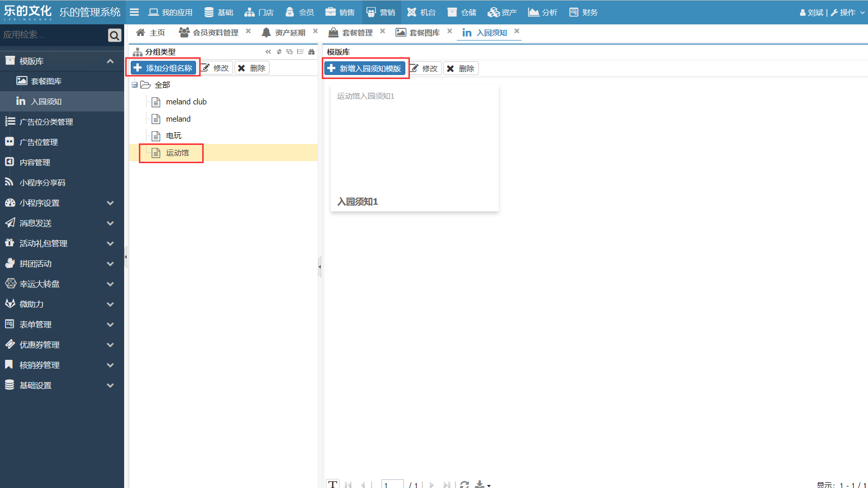Open the 基础 top menu
Viewport: 868px width, 488px height.
[x=219, y=12]
